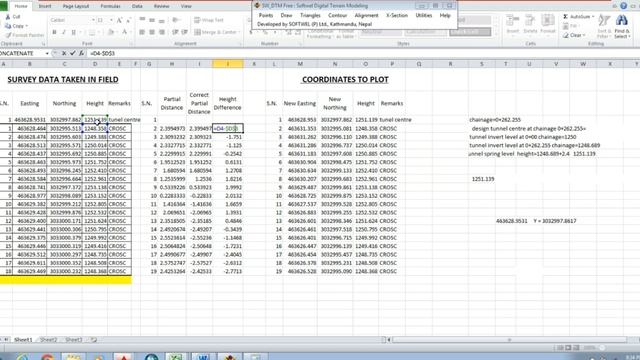Click the horizontal scrollbar thumb
This screenshot has width=640, height=360.
[x=509, y=340]
